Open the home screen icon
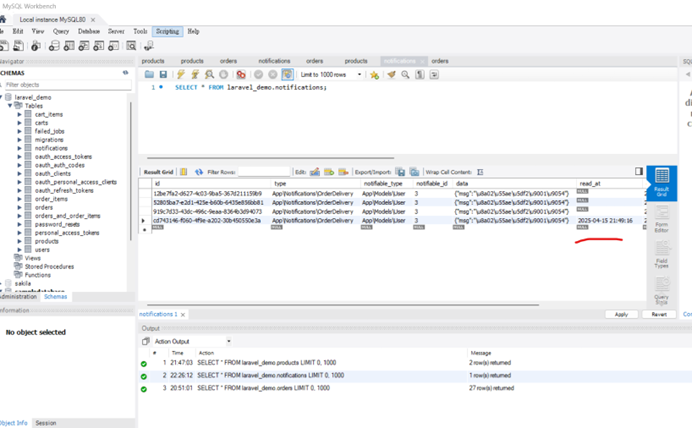The image size is (692, 428). (x=3, y=19)
